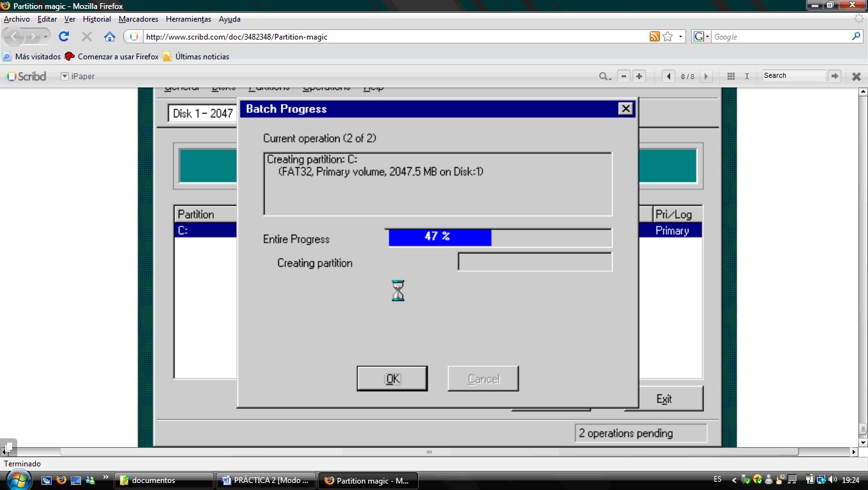The height and width of the screenshot is (490, 868).
Task: Close the Batch Progress dialog
Action: pos(625,108)
